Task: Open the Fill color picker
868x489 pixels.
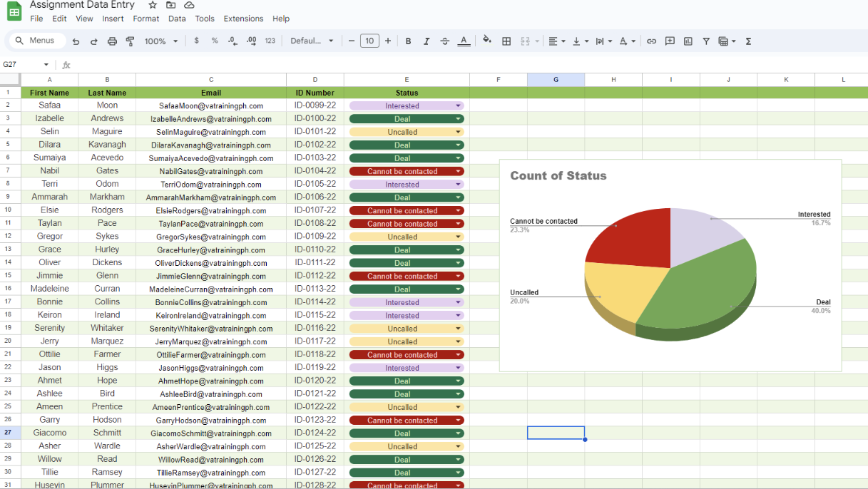Action: tap(487, 41)
